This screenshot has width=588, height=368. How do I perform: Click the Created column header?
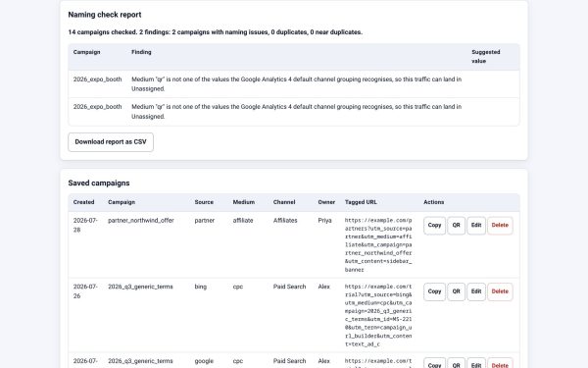(x=83, y=202)
